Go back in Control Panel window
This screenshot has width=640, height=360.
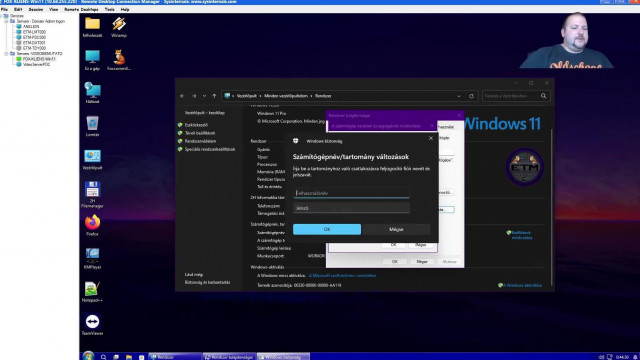[182, 96]
